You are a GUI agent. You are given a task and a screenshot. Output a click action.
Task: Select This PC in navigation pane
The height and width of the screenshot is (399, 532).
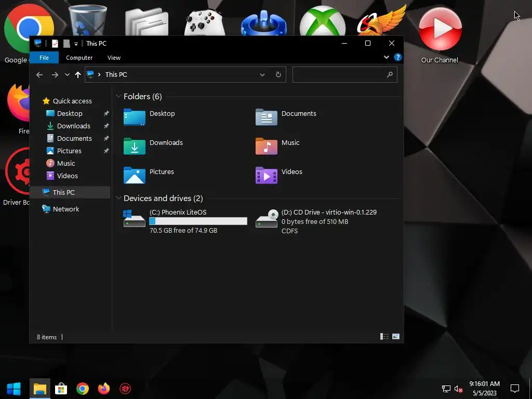[70, 192]
